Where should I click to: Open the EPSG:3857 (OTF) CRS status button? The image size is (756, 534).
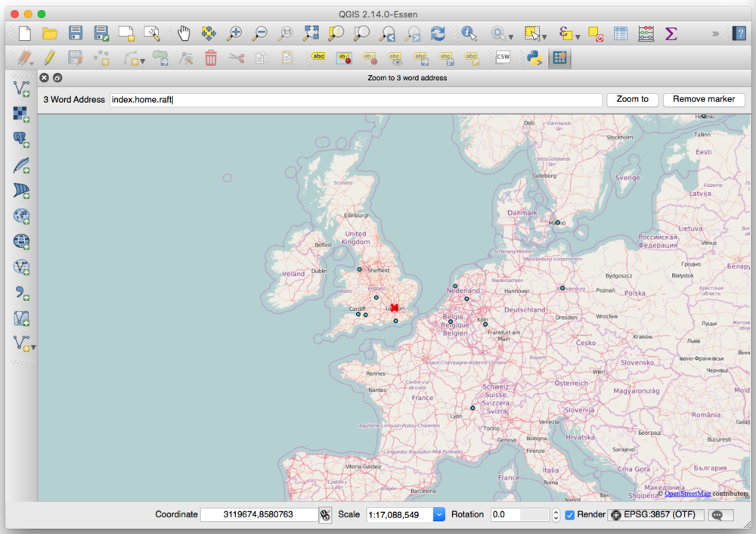(655, 514)
